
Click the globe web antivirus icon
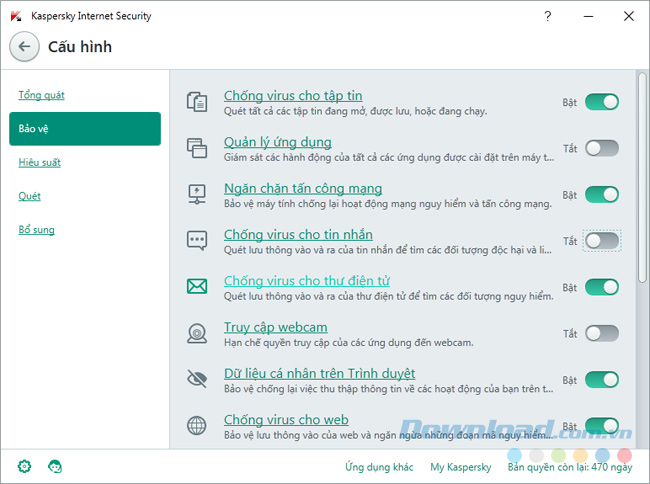coord(196,425)
